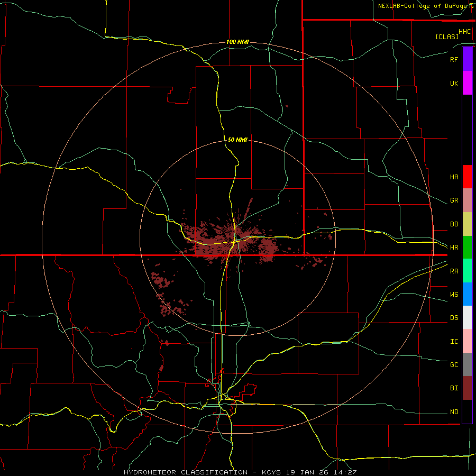Select the BD yellow legend swatch
This screenshot has height=476, width=476.
(x=467, y=224)
